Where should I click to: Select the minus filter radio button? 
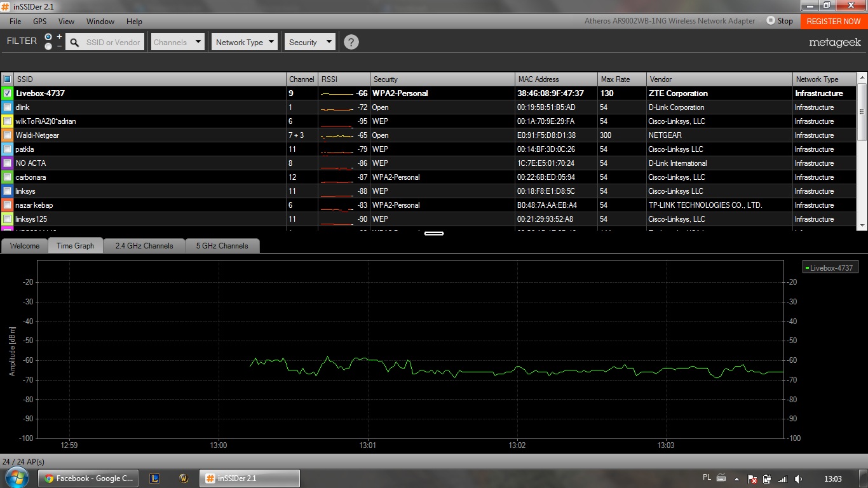point(48,46)
